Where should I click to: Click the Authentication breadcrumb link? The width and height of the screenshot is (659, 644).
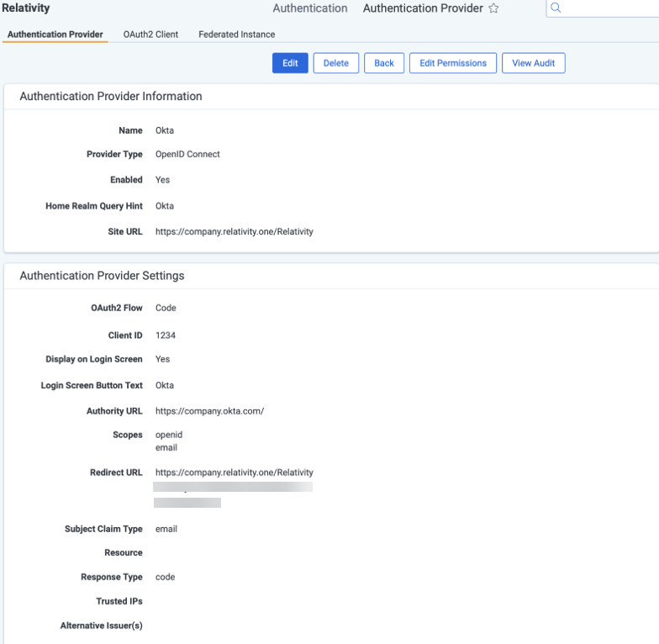(310, 8)
